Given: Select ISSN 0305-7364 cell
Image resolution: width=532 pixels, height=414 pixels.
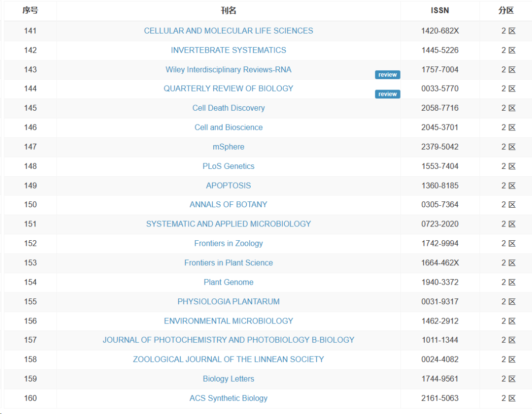Looking at the screenshot, I should click(x=440, y=204).
